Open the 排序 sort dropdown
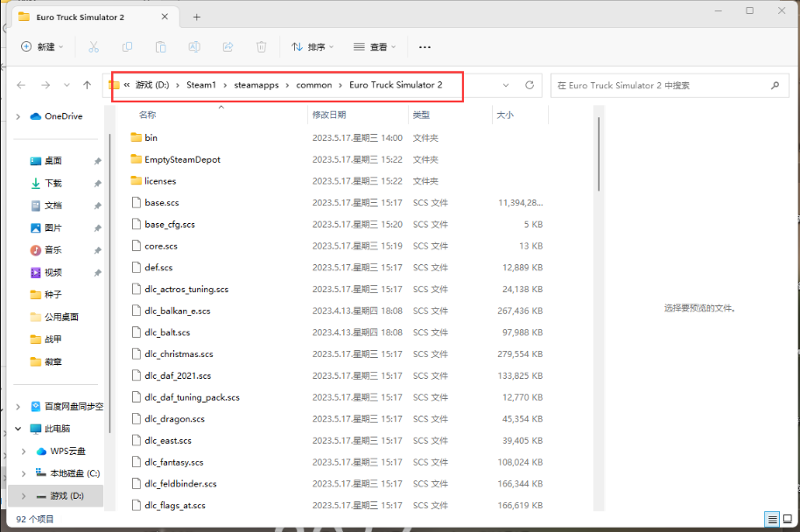This screenshot has width=800, height=532. pos(312,47)
